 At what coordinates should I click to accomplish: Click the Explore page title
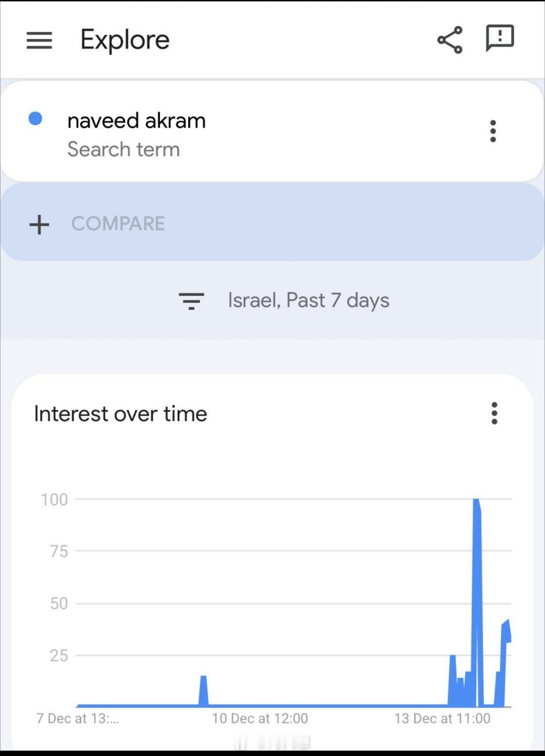coord(125,40)
